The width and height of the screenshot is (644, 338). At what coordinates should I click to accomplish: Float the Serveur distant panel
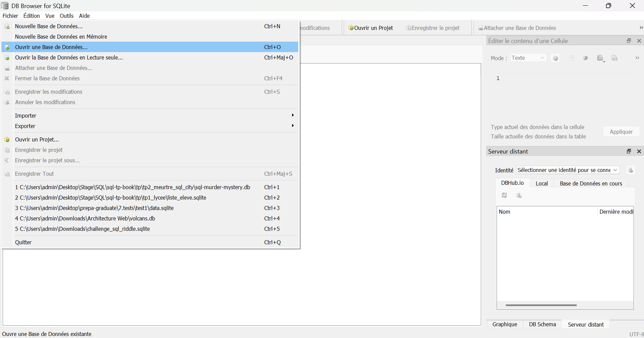coord(629,151)
